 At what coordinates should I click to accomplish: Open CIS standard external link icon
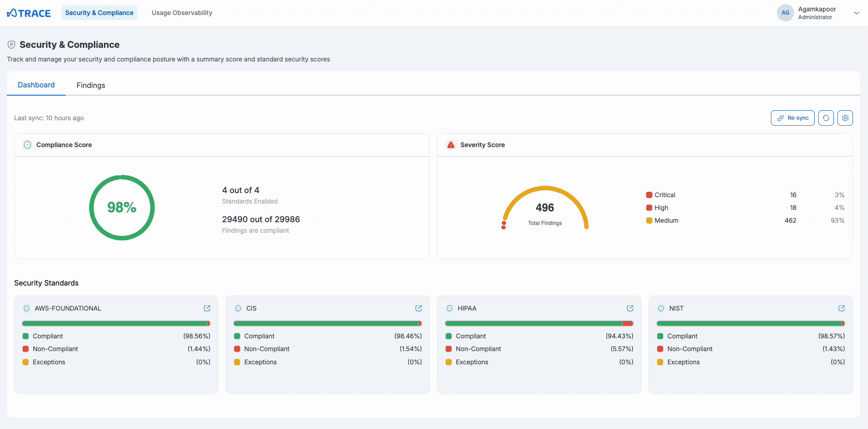pos(418,308)
